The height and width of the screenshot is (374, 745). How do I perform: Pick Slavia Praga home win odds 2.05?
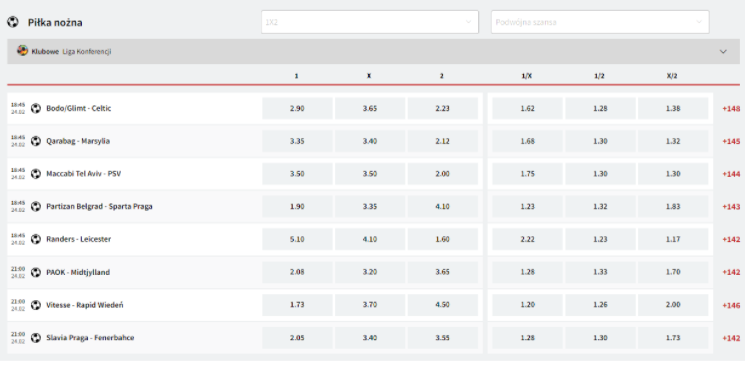297,338
